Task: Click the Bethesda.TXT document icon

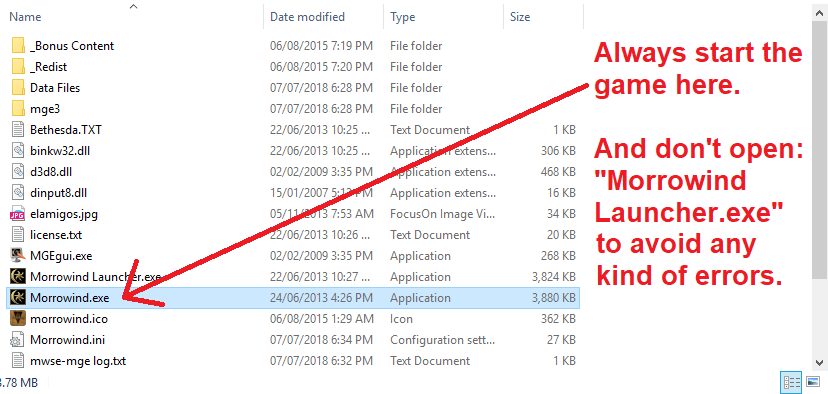Action: coord(18,129)
